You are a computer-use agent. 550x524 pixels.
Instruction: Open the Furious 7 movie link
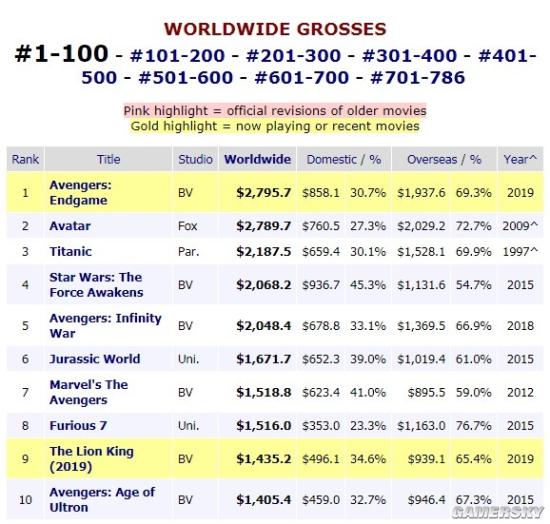[x=78, y=425]
